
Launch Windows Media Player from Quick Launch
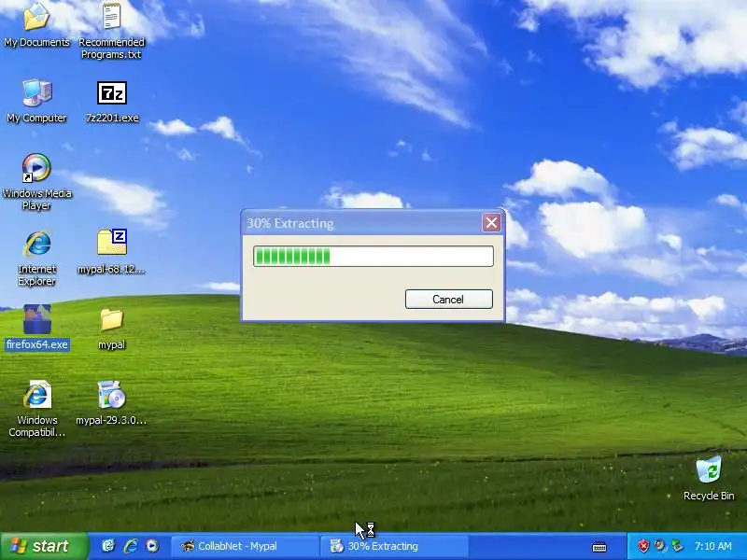pyautogui.click(x=152, y=546)
